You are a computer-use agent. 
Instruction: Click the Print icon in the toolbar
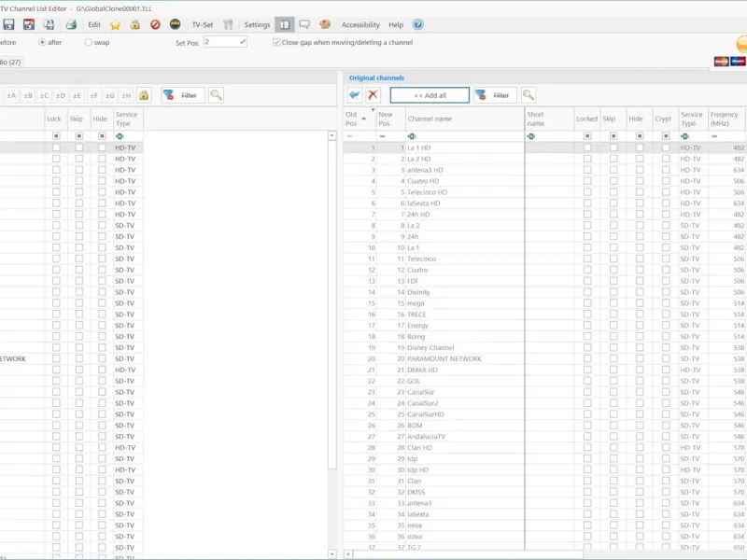[71, 25]
